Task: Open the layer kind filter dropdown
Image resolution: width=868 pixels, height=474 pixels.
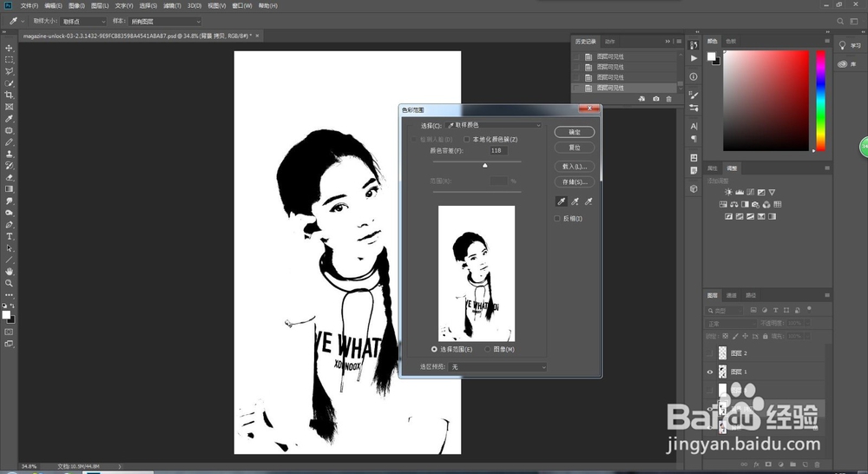Action: [725, 311]
